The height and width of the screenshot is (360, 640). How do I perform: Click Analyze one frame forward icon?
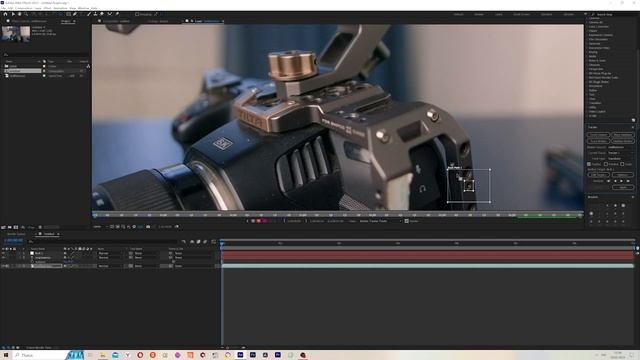[x=628, y=181]
